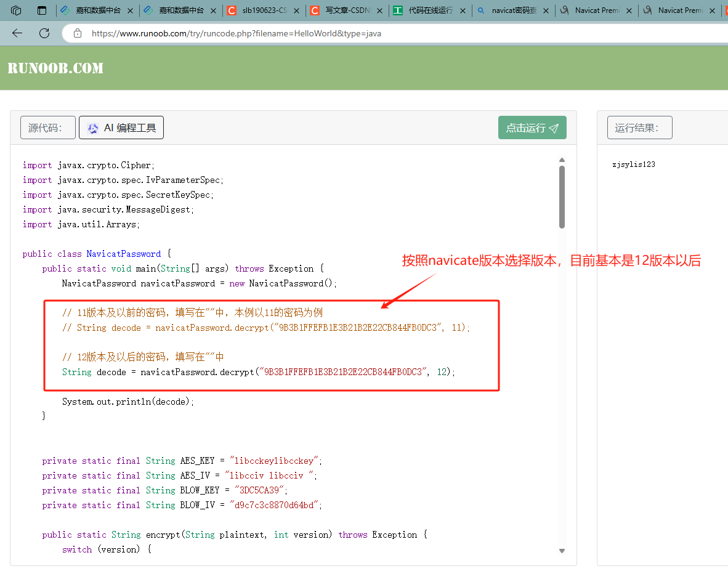Click the code editor scrollbar thumb

562,197
